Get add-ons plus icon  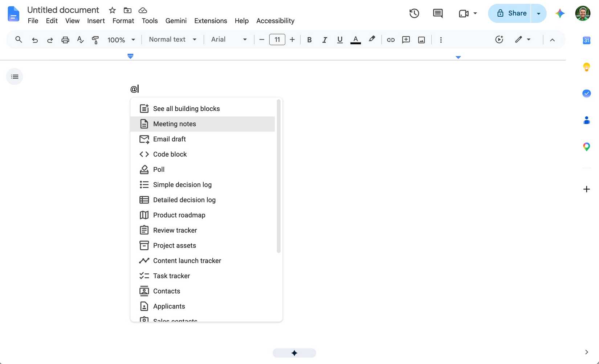[x=586, y=189]
